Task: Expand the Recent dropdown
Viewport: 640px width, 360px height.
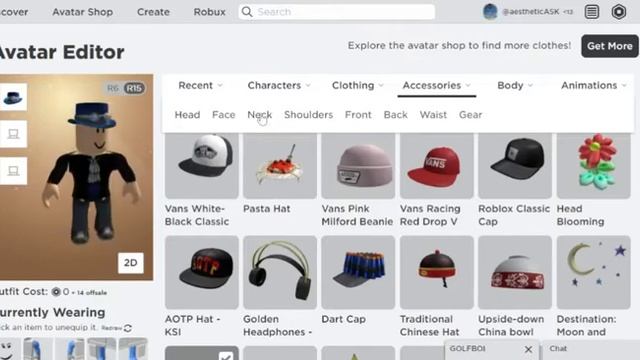Action: pyautogui.click(x=200, y=85)
